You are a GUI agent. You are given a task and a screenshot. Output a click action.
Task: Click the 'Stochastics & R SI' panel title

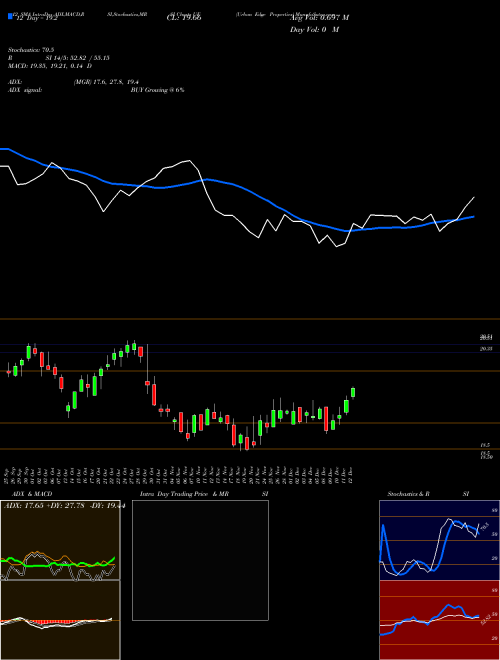point(428,494)
